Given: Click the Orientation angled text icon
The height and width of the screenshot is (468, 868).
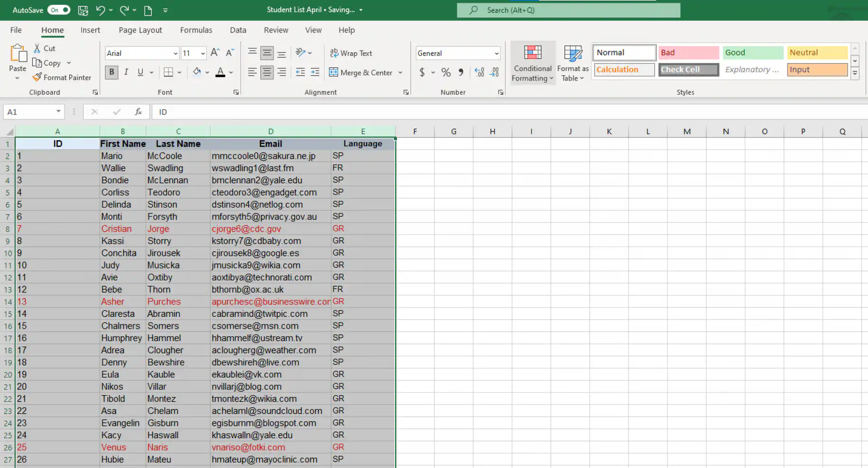Looking at the screenshot, I should (300, 53).
